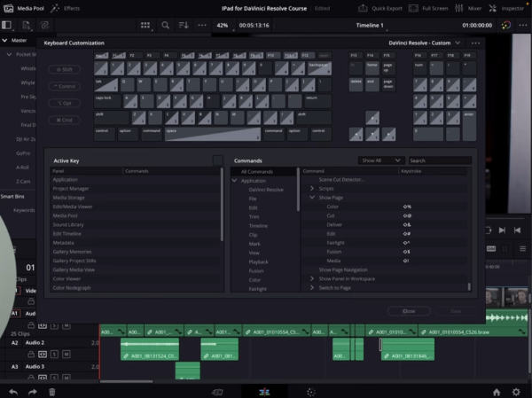Select All Commands category

pyautogui.click(x=263, y=172)
